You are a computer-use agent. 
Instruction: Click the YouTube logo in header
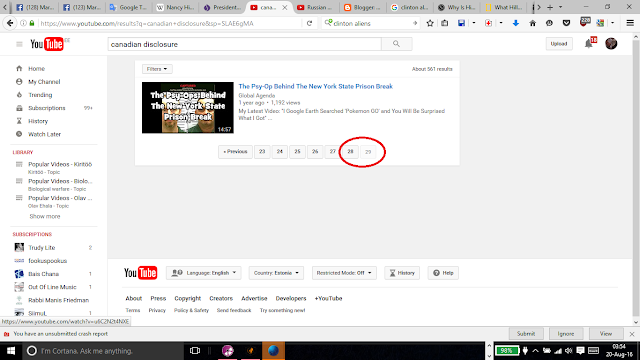47,44
